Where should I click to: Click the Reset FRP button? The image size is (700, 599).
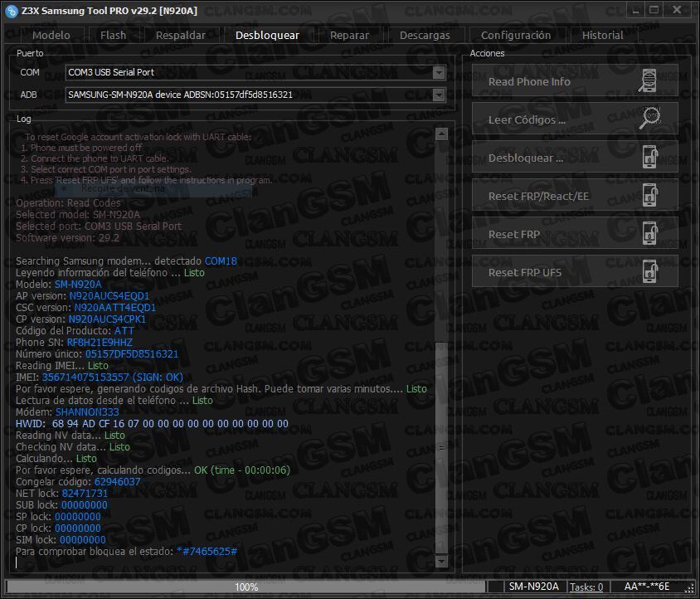point(575,233)
